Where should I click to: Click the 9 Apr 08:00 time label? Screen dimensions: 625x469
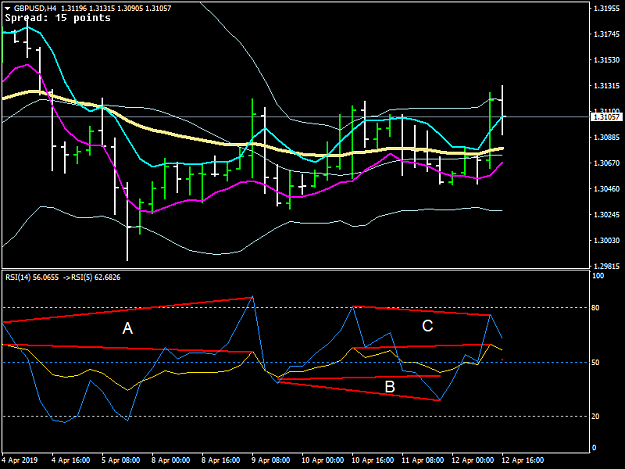click(x=271, y=460)
